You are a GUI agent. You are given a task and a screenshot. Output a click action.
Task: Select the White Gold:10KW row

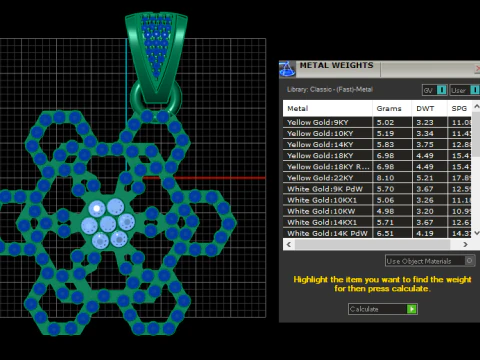(x=377, y=211)
